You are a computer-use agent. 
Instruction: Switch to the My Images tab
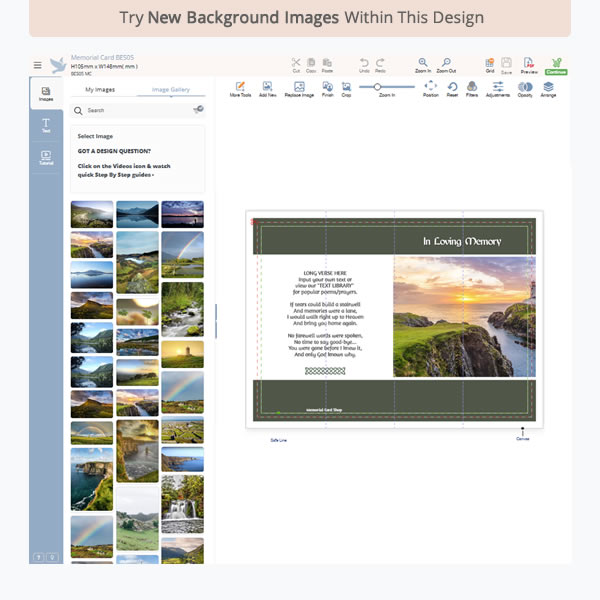[x=100, y=90]
